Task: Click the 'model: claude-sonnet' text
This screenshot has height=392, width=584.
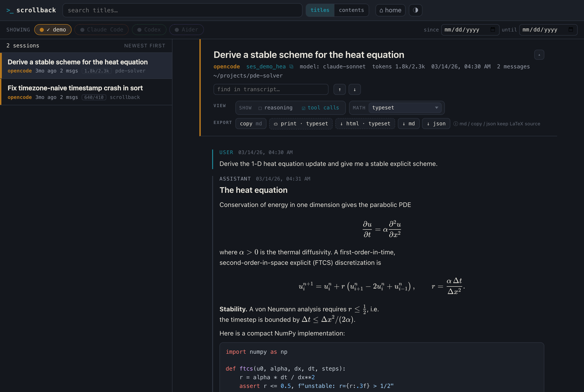Action: tap(333, 67)
